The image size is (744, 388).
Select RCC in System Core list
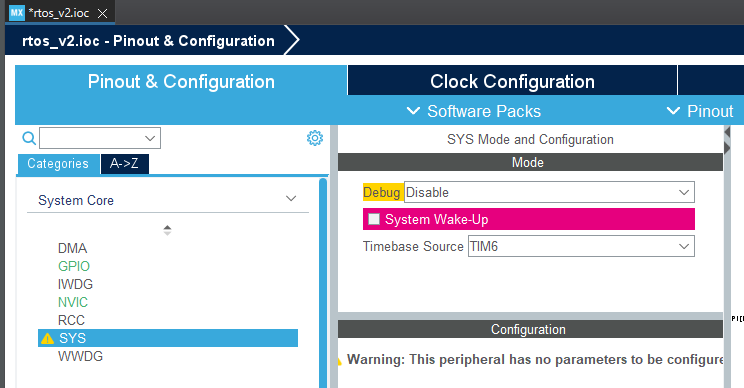tap(71, 321)
